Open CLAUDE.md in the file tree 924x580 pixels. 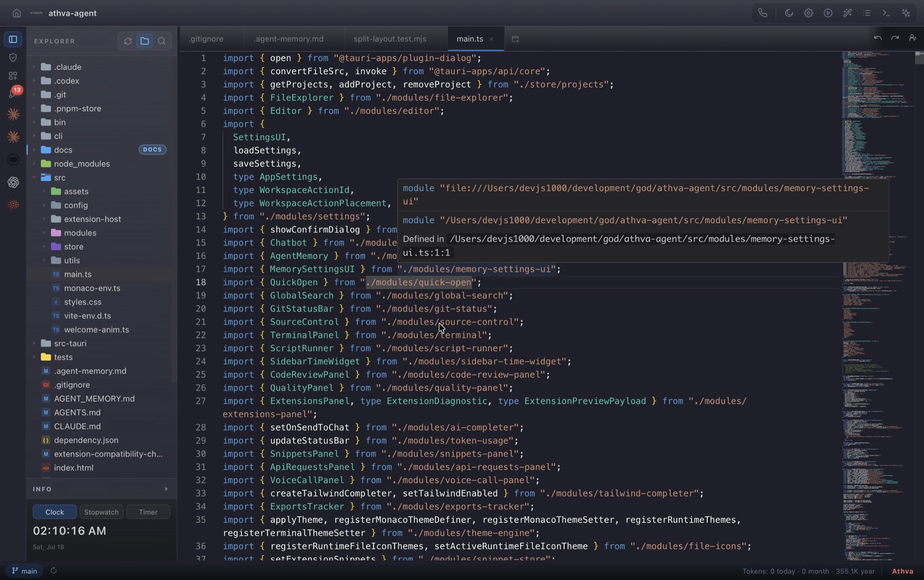click(100, 427)
